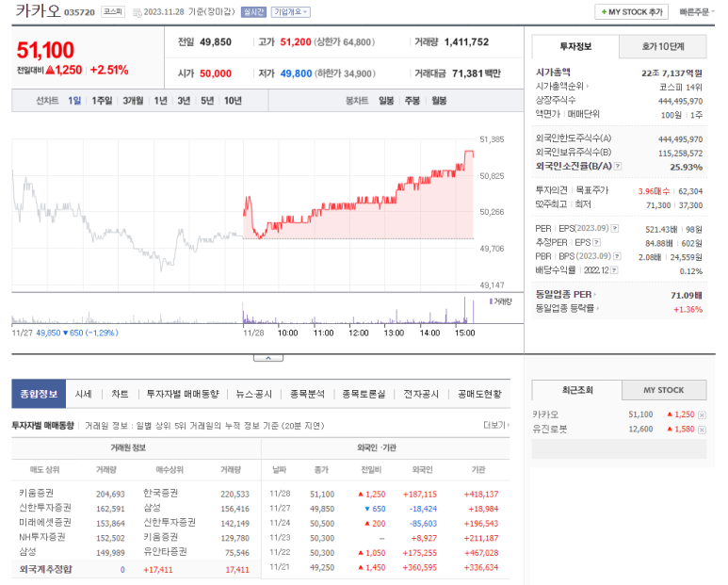Screen dimensions: 728x585
Task: Open 동일업종 PER arrow link
Action: (x=566, y=294)
